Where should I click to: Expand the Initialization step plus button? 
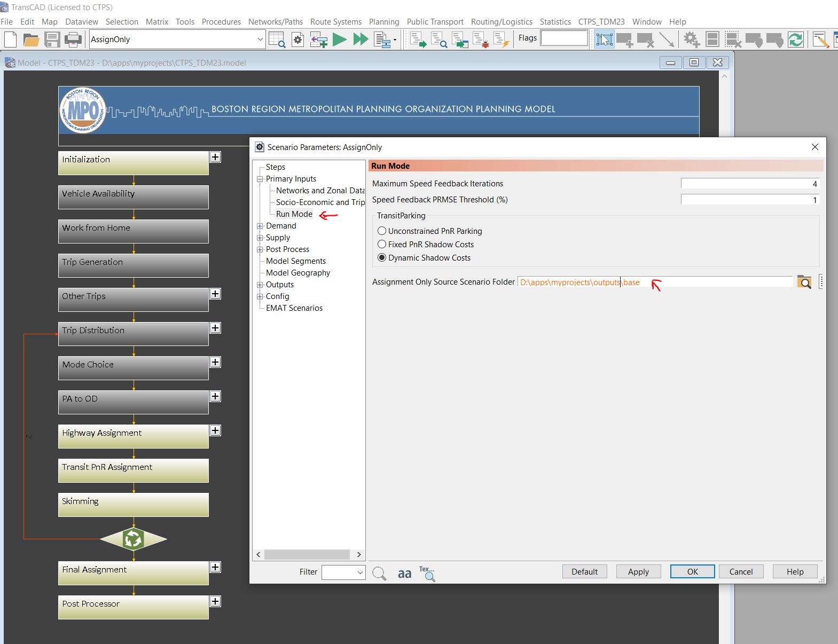[215, 157]
